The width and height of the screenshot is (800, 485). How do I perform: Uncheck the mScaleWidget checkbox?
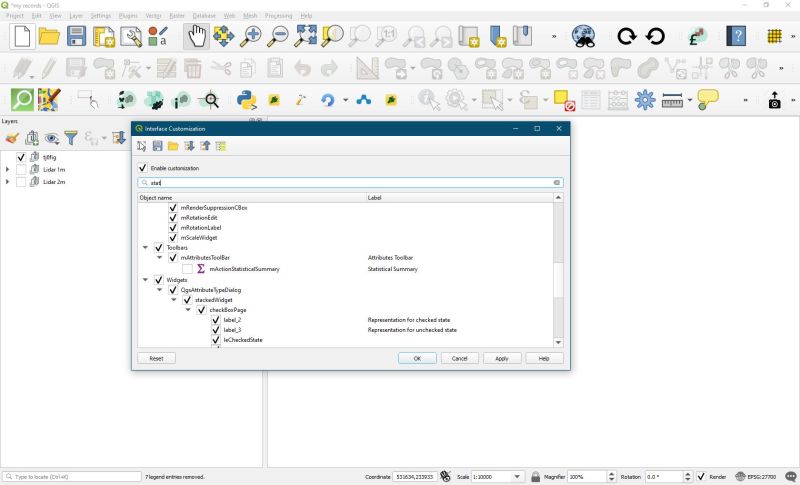tap(173, 238)
